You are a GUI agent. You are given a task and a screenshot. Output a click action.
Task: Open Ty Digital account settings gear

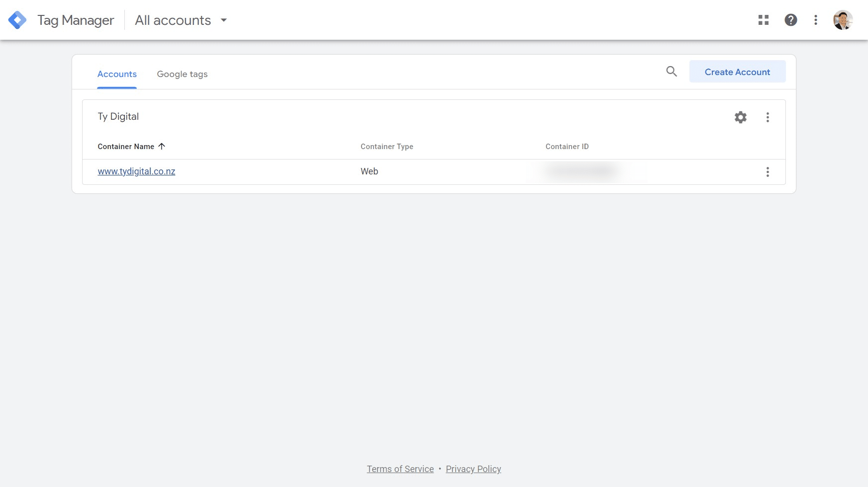point(740,117)
